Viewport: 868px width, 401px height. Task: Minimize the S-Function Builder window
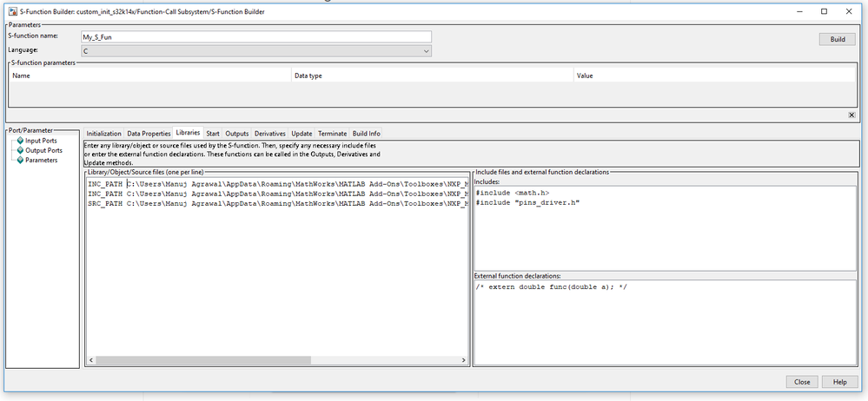(799, 11)
